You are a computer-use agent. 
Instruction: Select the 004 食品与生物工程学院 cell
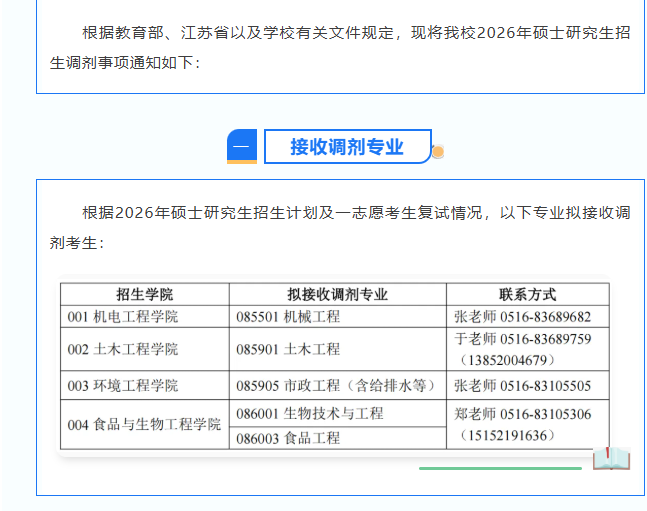[x=144, y=425]
